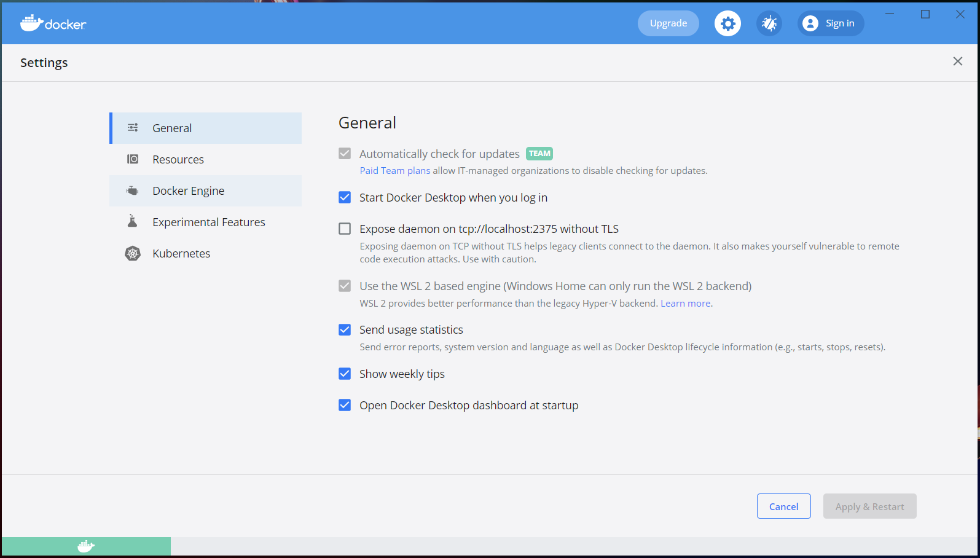
Task: Uncheck Show weekly tips
Action: point(345,374)
